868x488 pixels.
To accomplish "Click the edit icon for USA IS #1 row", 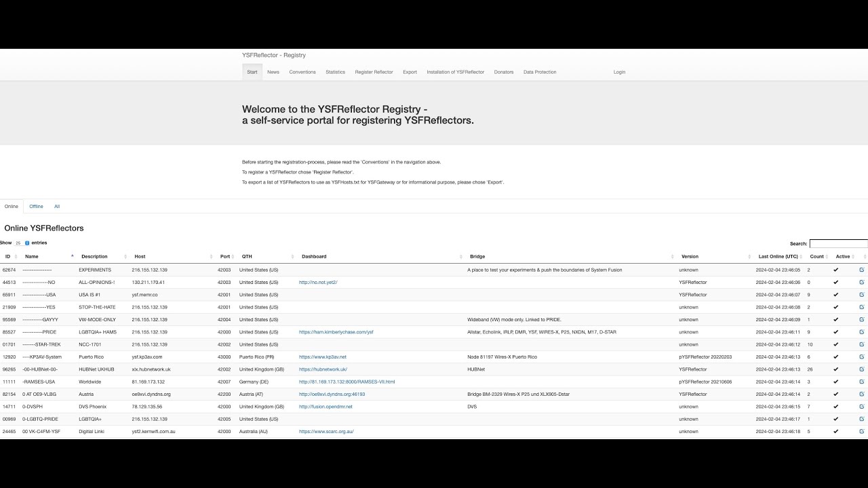I will point(862,295).
